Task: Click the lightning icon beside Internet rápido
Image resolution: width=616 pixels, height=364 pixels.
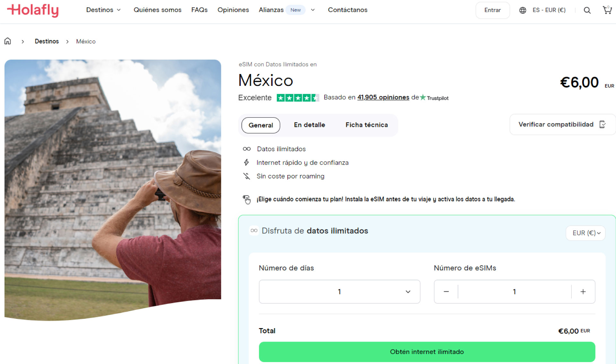Action: 246,162
